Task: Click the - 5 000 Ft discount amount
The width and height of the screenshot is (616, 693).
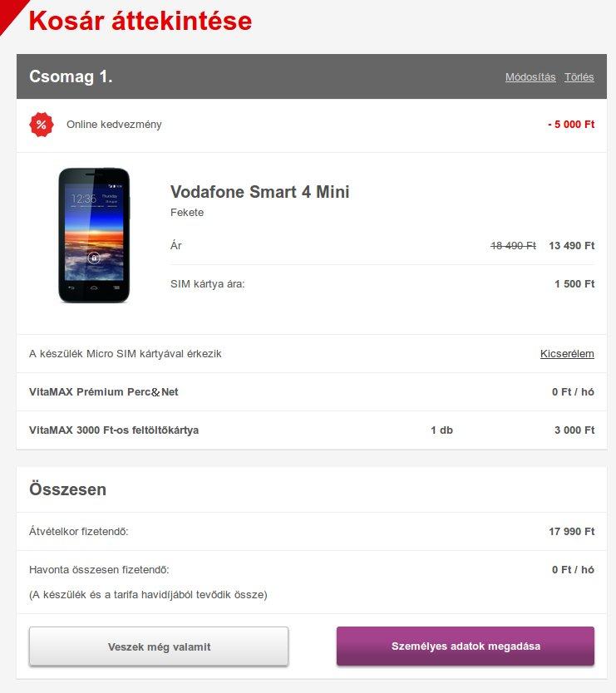Action: (571, 124)
